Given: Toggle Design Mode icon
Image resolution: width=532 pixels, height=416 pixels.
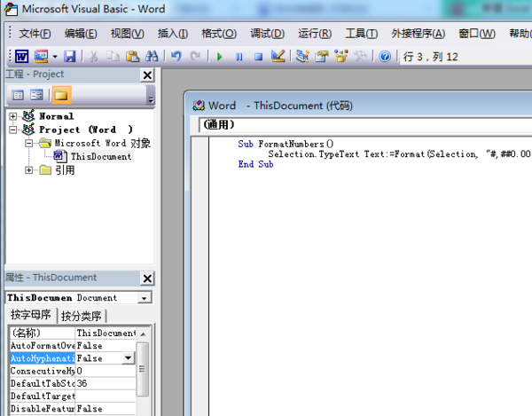Looking at the screenshot, I should (278, 56).
